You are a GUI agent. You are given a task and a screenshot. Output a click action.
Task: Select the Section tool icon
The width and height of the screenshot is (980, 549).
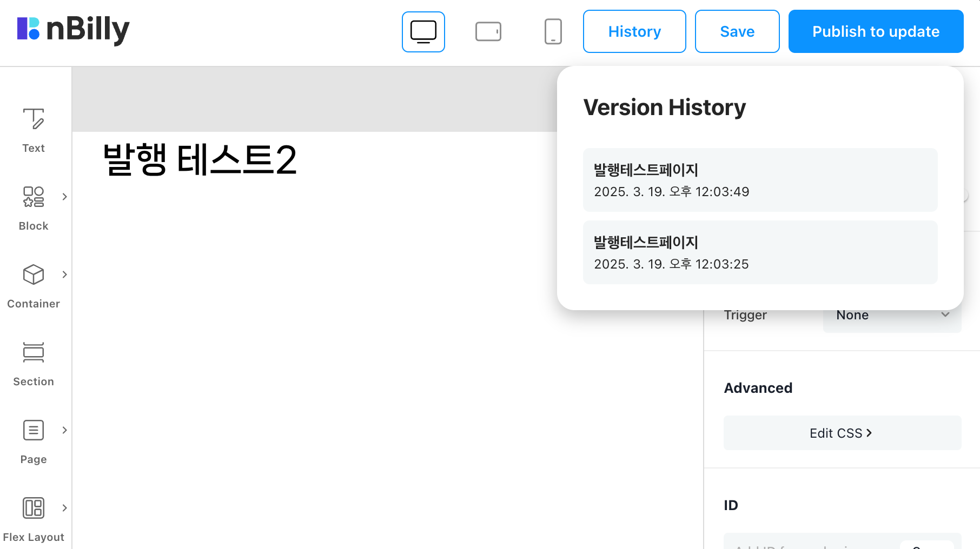point(34,352)
